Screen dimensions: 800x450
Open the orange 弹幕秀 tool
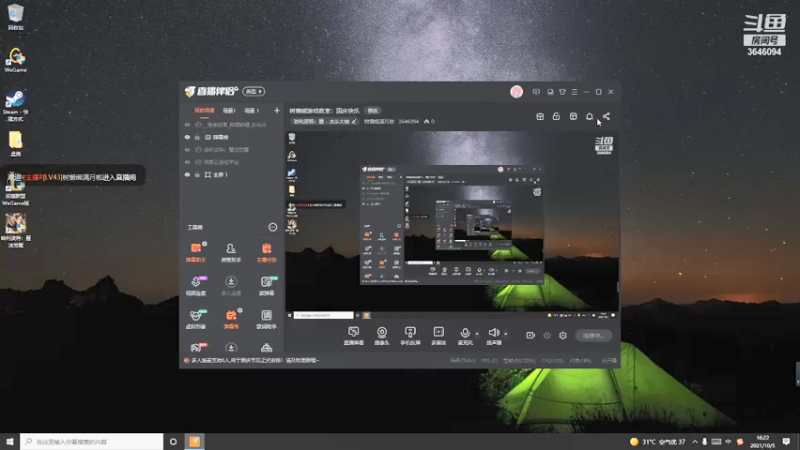point(231,319)
